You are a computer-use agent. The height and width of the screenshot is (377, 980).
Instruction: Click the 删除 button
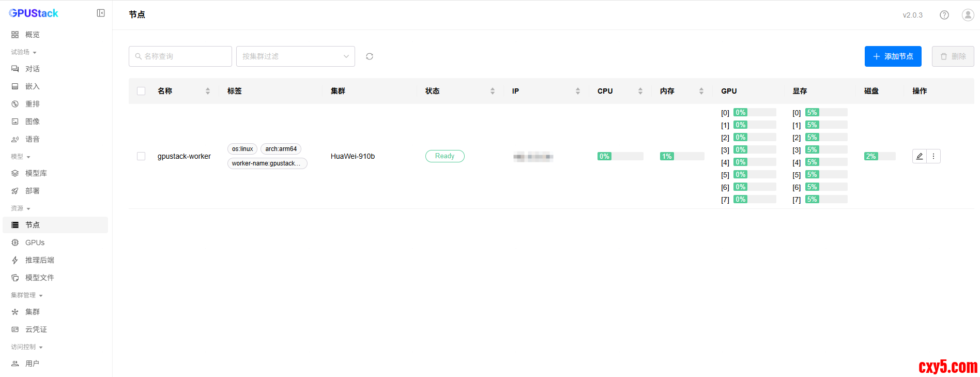[x=953, y=56]
